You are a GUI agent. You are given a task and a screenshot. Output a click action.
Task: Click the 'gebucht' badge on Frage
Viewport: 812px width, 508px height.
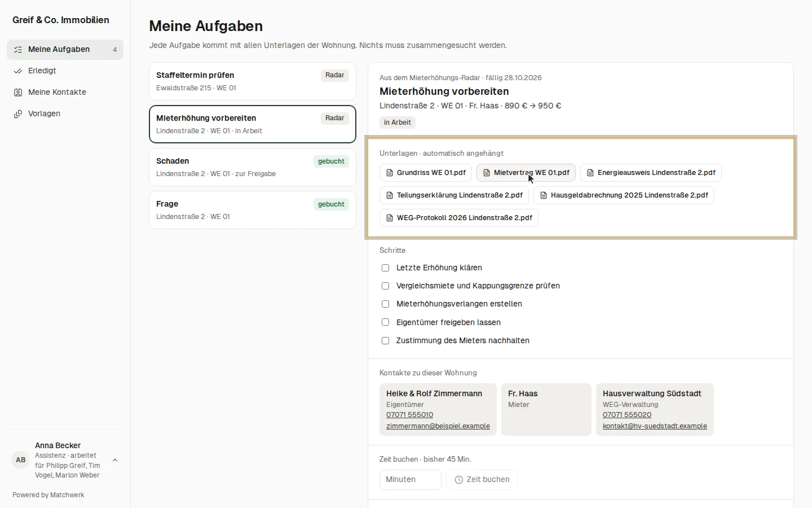[331, 204]
